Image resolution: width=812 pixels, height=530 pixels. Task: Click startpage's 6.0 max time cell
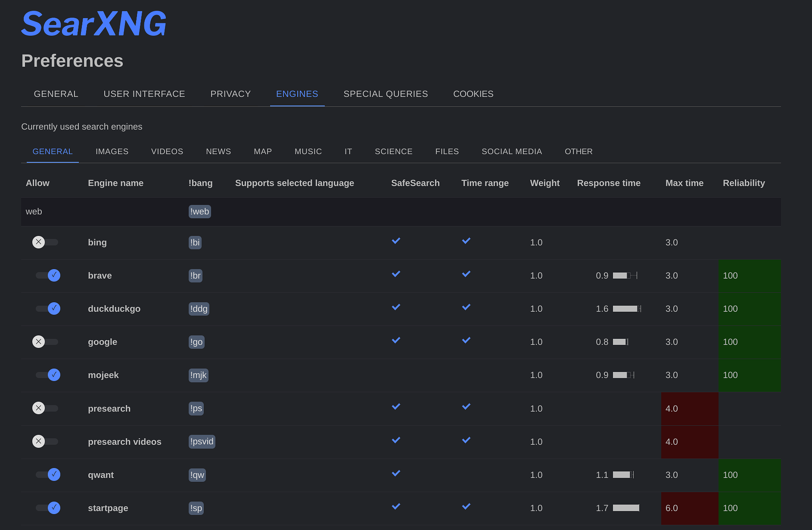click(x=690, y=508)
